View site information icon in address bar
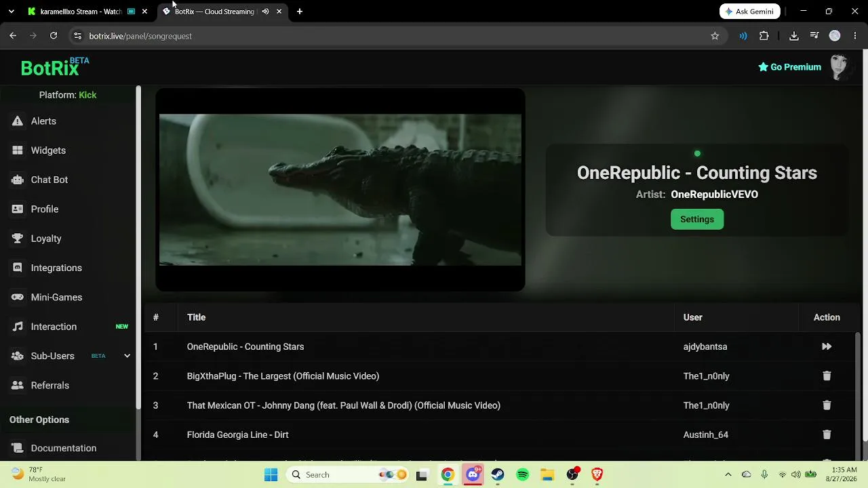Viewport: 868px width, 488px height. pos(77,36)
